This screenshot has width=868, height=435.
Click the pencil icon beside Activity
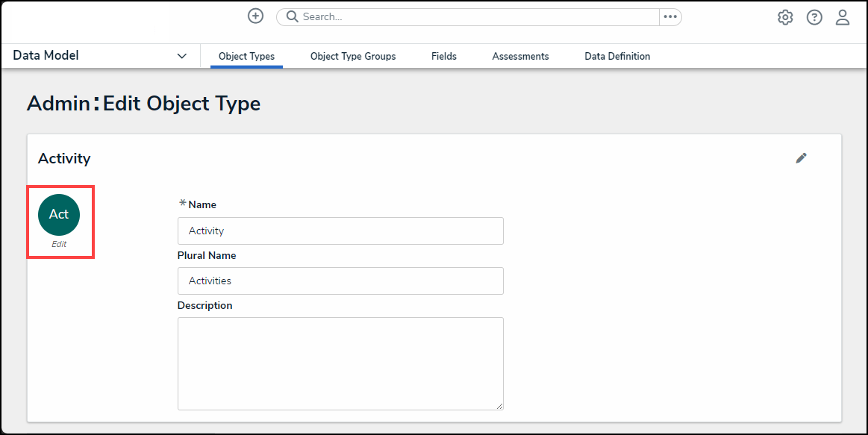(802, 158)
